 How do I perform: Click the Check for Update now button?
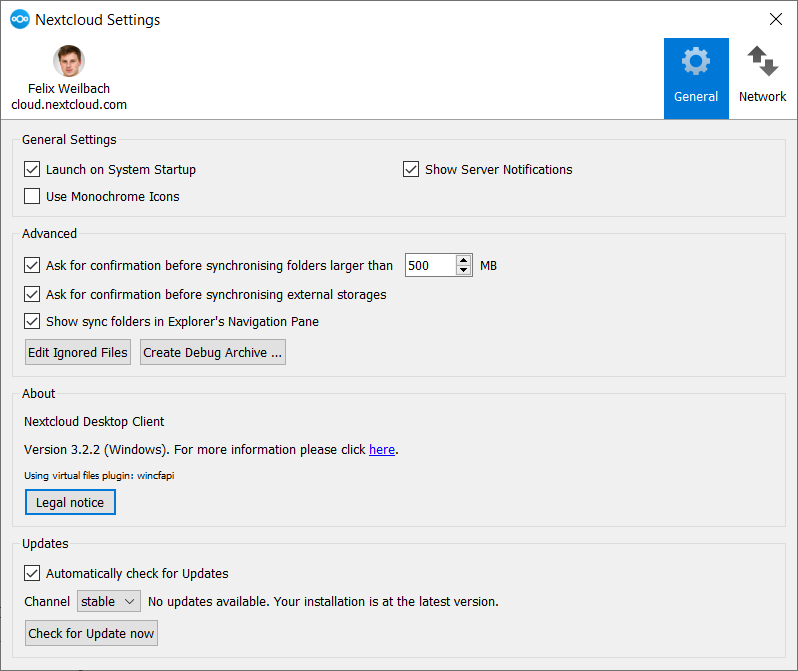pyautogui.click(x=91, y=634)
